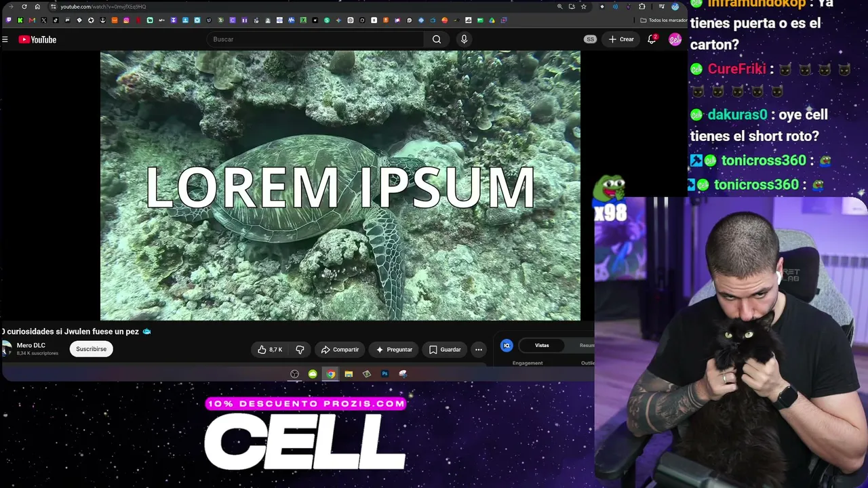The width and height of the screenshot is (868, 488).
Task: Open the browser extensions puzzle icon
Action: (642, 7)
